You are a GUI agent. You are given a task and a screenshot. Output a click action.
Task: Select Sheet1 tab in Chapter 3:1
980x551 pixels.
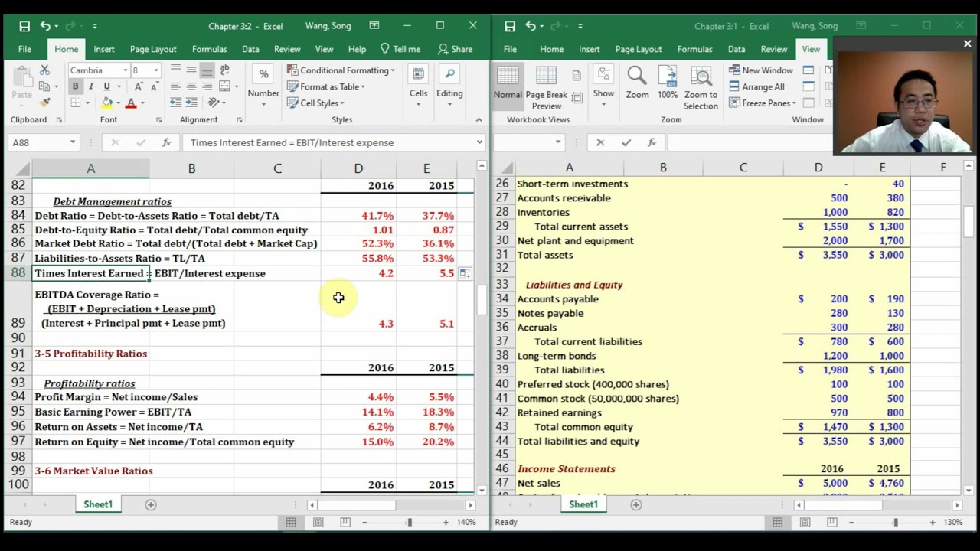click(583, 504)
